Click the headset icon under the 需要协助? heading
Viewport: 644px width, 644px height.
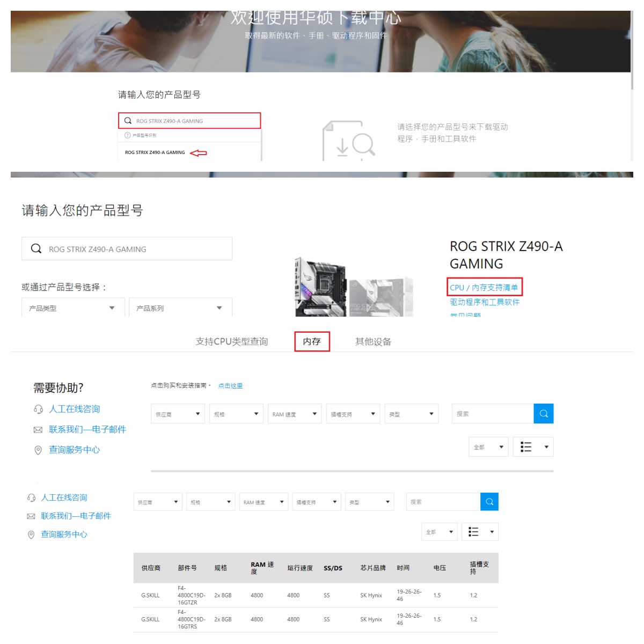(38, 409)
